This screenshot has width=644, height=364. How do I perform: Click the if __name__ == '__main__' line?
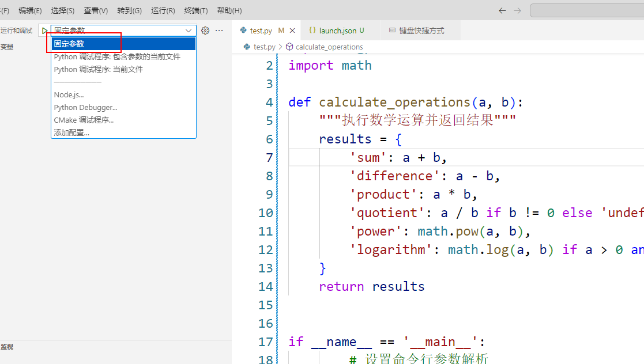[386, 342]
